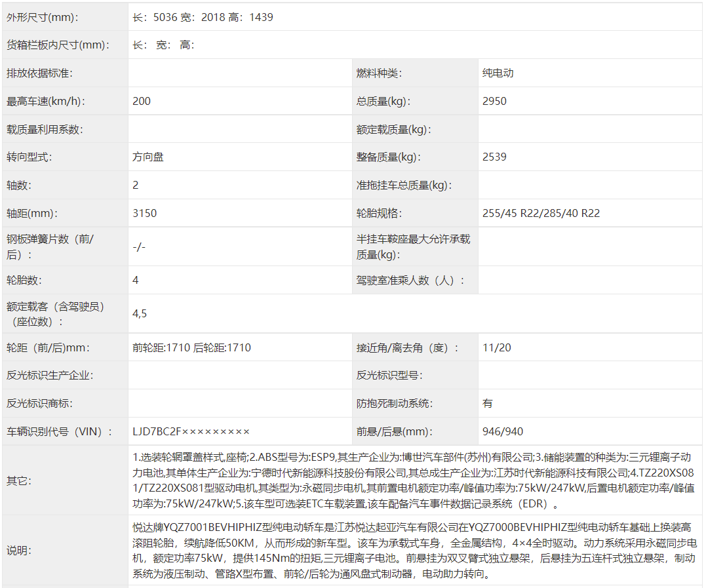This screenshot has height=588, width=706.
Task: Click the 其它 notes paragraph starting 1.选装轮辋罩盖样式
Action: pos(414,480)
